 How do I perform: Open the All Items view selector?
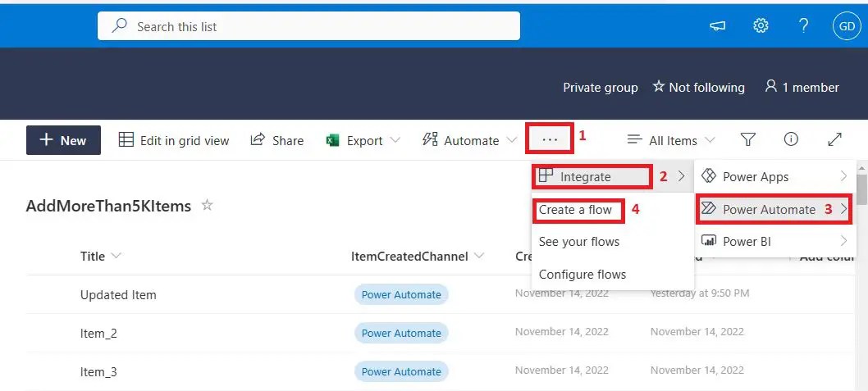(671, 140)
